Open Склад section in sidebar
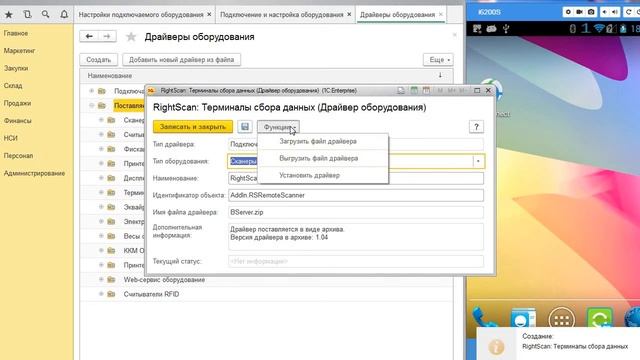 coord(13,86)
